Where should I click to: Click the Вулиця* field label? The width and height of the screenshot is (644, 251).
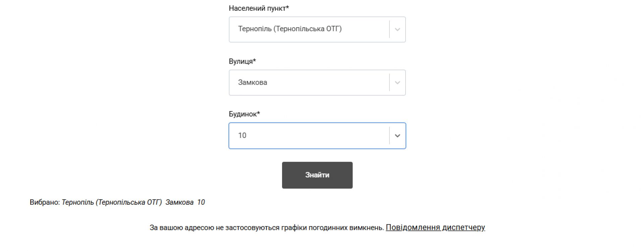(x=242, y=61)
